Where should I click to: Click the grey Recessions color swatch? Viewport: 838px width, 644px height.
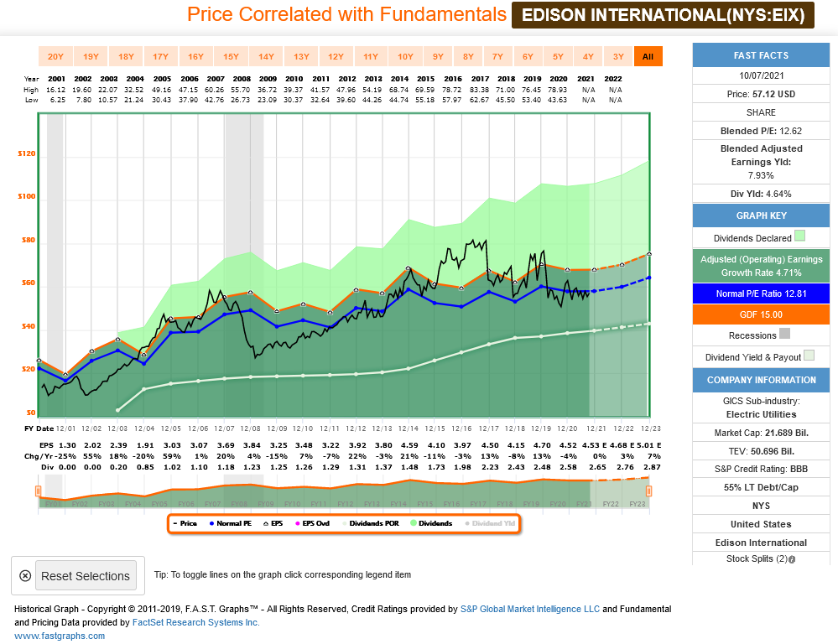pyautogui.click(x=784, y=334)
